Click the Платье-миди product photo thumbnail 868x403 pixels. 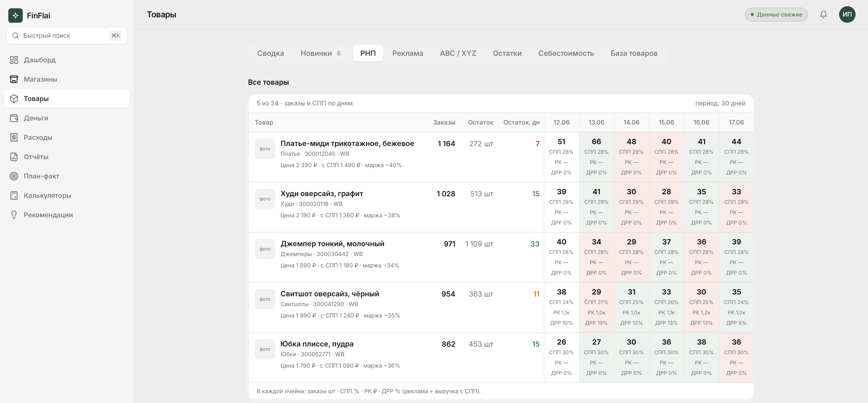click(265, 149)
